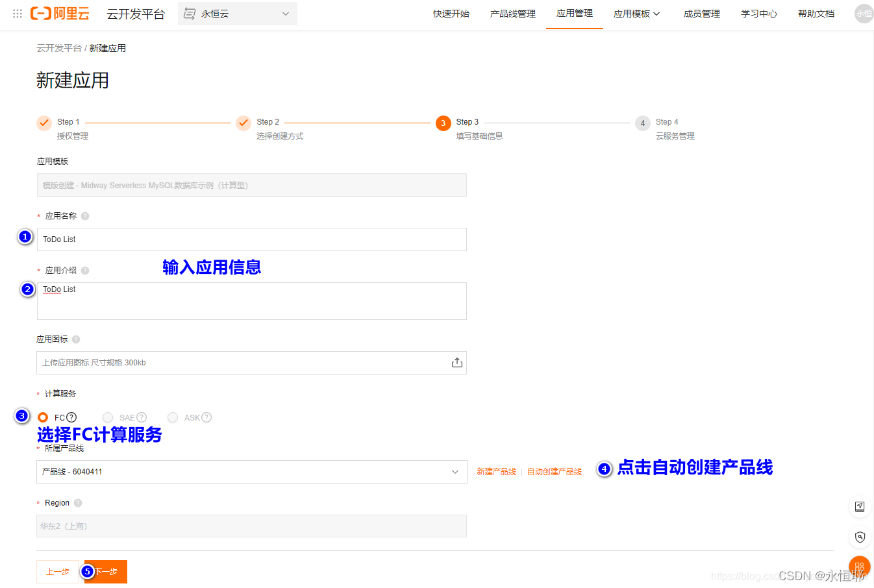Open 帮助文档 menu item

[816, 14]
